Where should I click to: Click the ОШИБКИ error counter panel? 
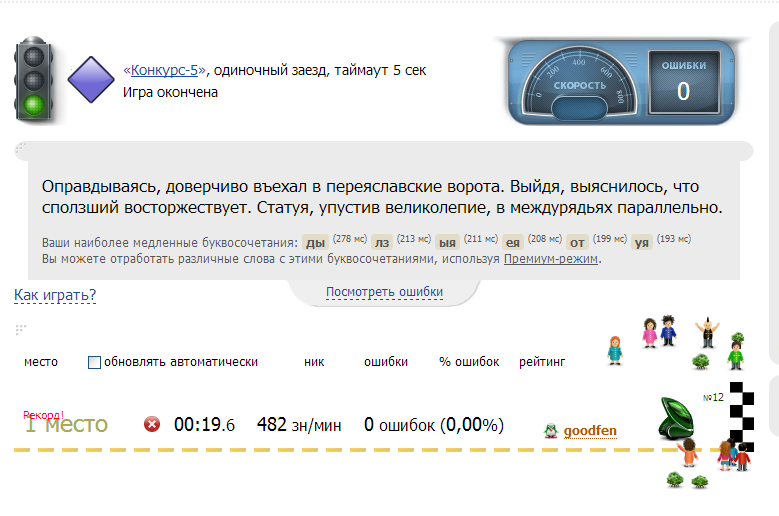pos(684,81)
